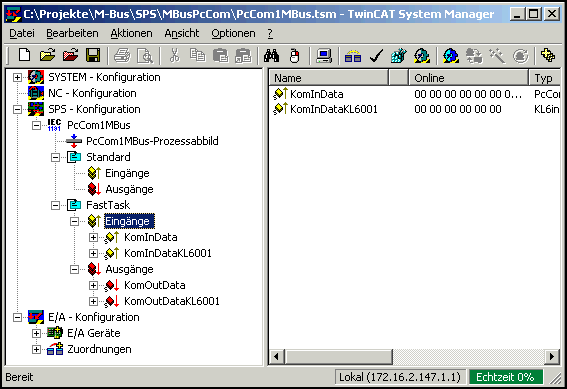The image size is (567, 389).
Task: Click the IEC 1131 PcCom1MBus icon
Action: coord(54,125)
